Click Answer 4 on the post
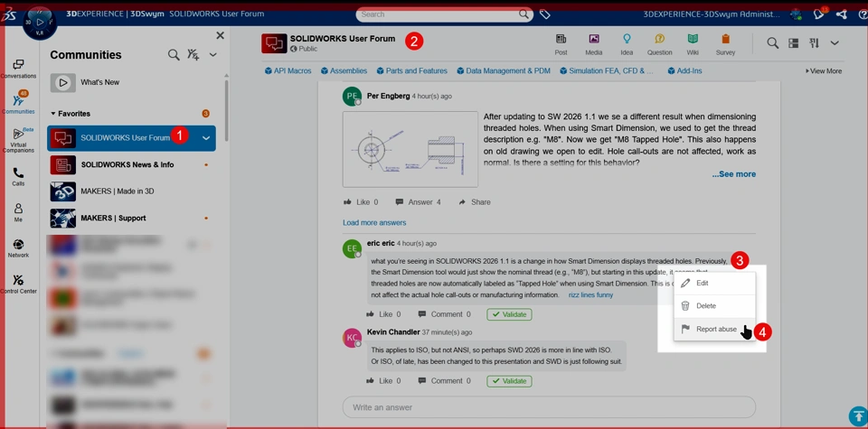 click(x=419, y=202)
